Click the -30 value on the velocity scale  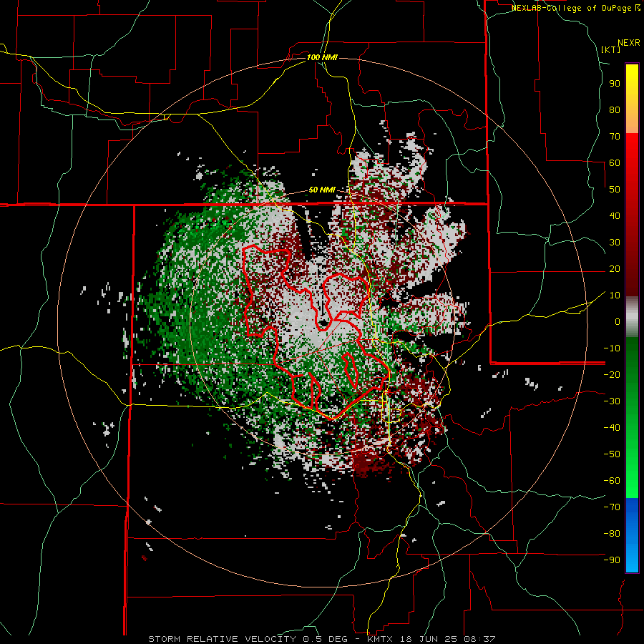click(x=612, y=401)
